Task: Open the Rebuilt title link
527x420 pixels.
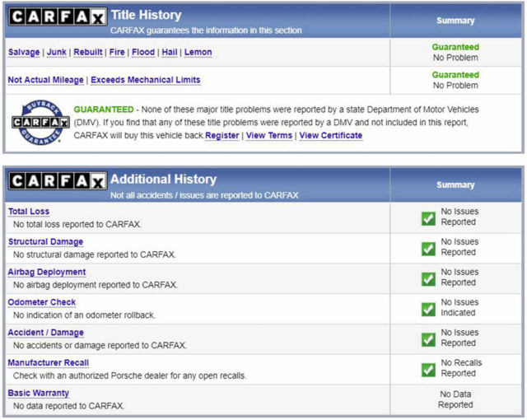Action: coord(88,52)
